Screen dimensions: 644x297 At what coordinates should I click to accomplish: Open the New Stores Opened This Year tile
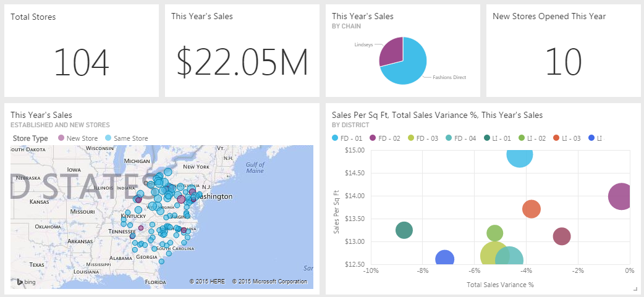pos(563,51)
